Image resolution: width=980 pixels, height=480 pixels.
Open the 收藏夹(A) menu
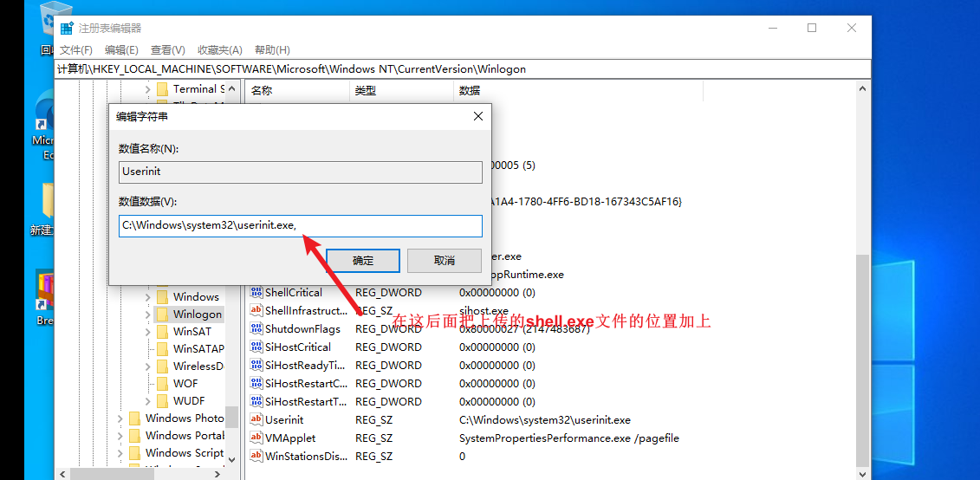(x=220, y=50)
